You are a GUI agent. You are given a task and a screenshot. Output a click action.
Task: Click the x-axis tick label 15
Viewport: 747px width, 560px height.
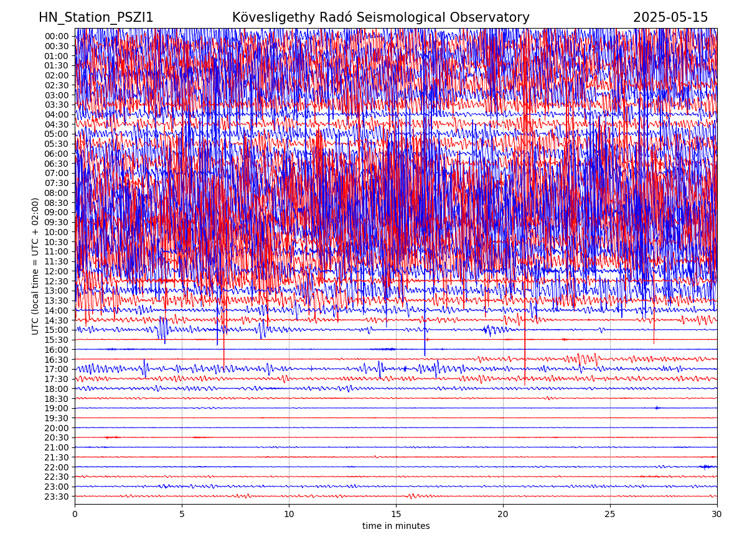pos(396,514)
